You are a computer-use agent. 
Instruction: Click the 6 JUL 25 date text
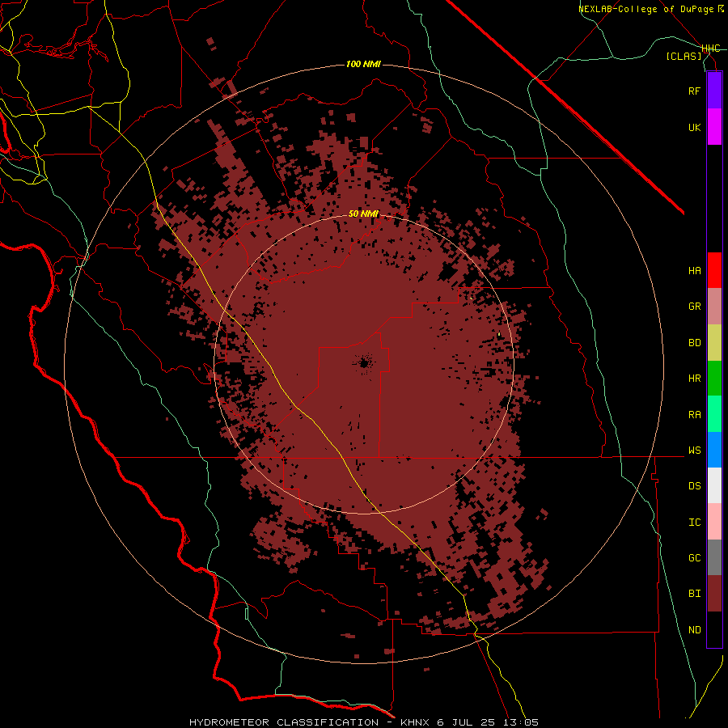(x=468, y=722)
